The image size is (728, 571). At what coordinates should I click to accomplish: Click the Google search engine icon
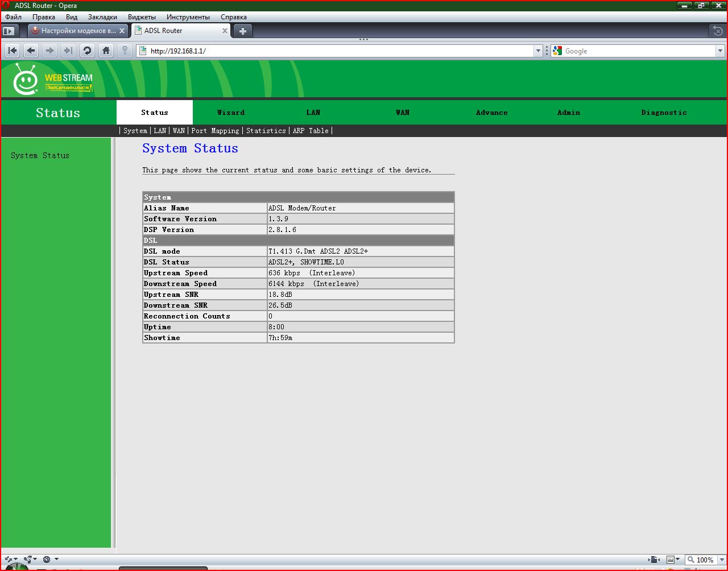[x=557, y=51]
